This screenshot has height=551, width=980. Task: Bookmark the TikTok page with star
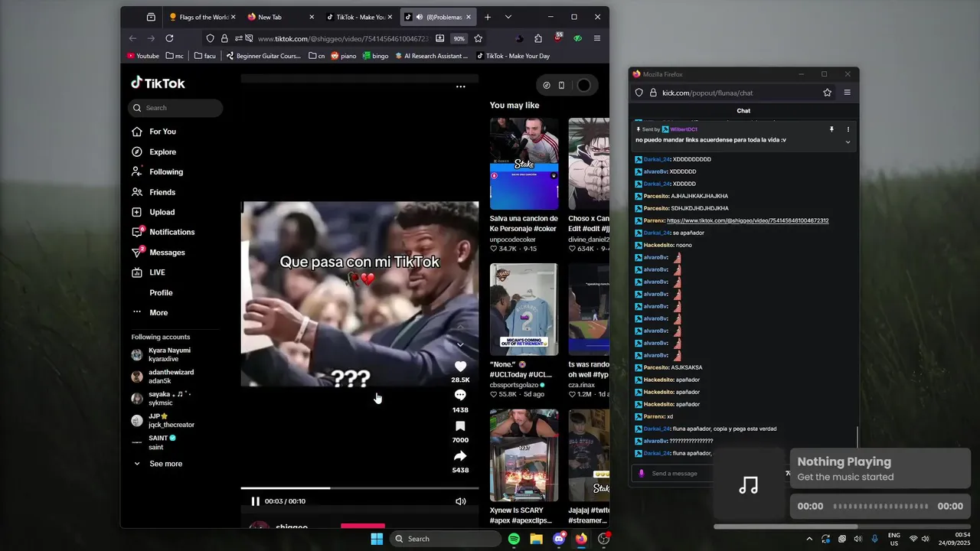coord(478,38)
